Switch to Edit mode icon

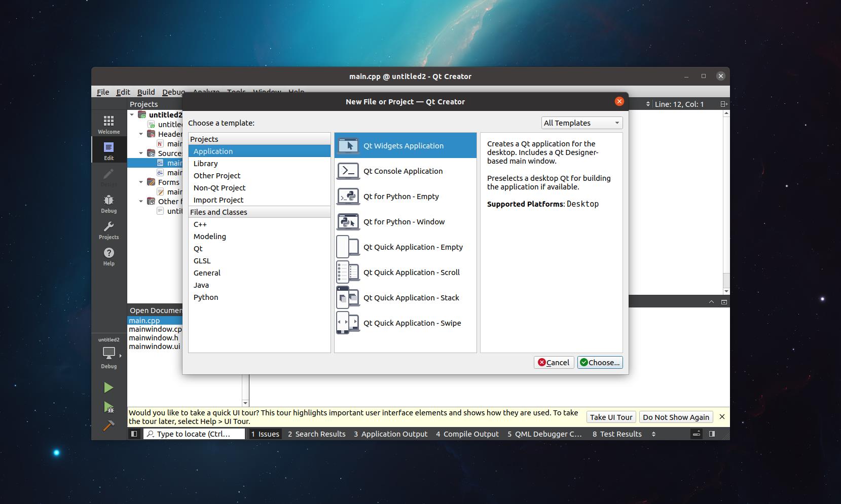pos(108,150)
